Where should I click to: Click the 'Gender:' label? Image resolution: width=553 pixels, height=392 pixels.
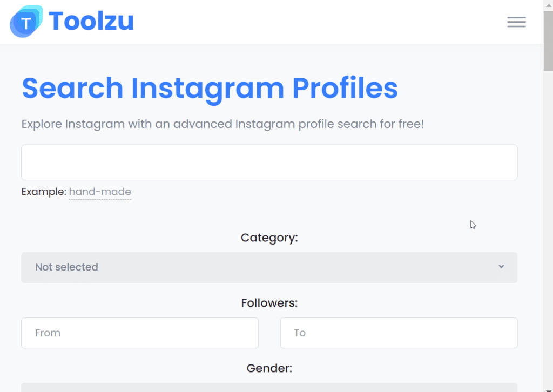269,368
